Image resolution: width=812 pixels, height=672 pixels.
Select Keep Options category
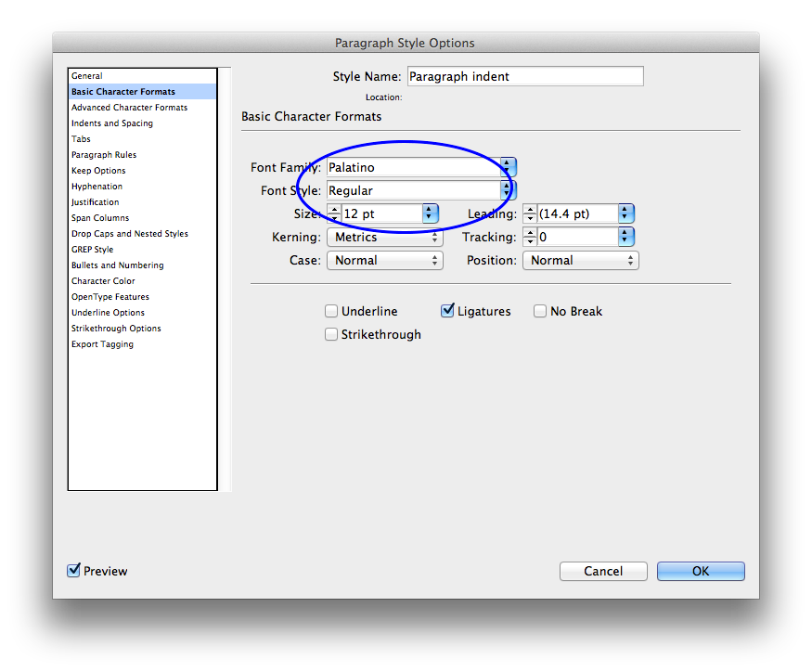(x=142, y=171)
